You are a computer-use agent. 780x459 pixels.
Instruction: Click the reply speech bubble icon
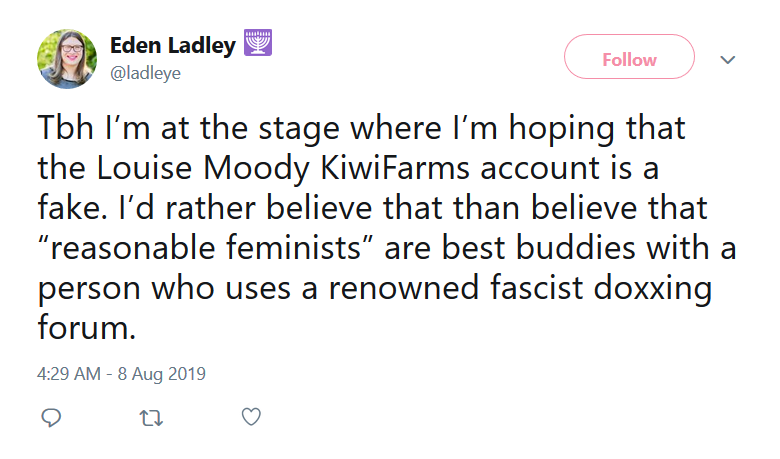pos(51,418)
